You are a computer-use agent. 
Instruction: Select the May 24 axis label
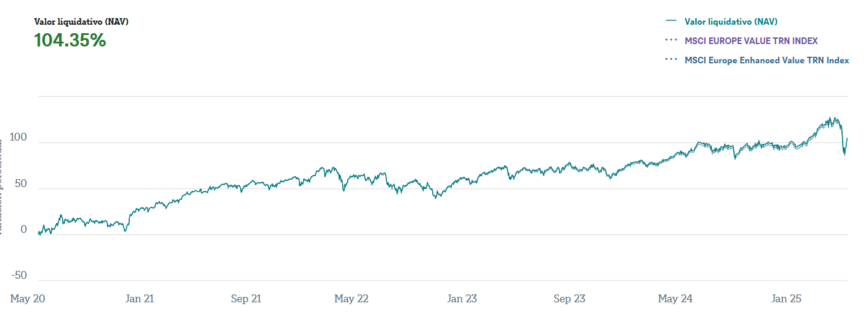tap(675, 299)
